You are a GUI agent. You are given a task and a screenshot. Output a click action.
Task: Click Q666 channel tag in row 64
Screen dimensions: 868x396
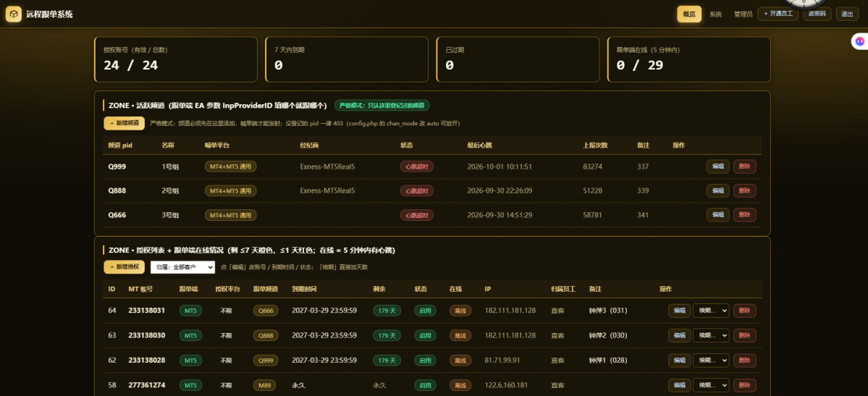(x=266, y=311)
